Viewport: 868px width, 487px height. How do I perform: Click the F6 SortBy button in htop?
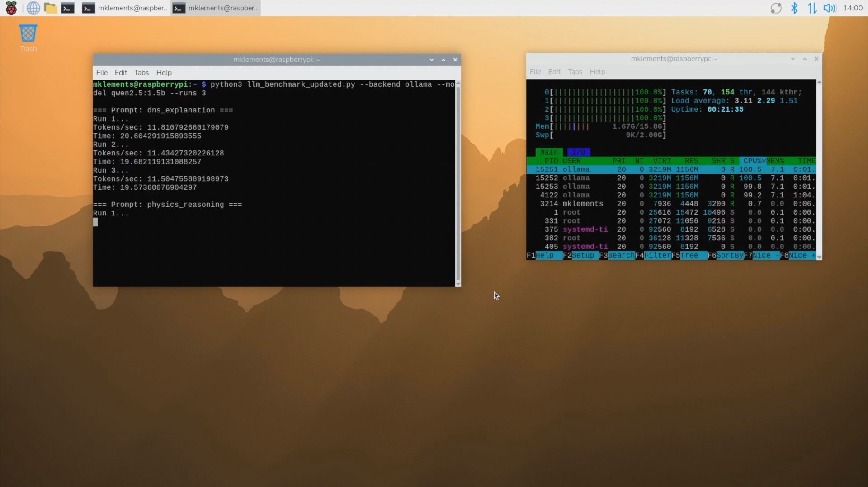point(729,255)
